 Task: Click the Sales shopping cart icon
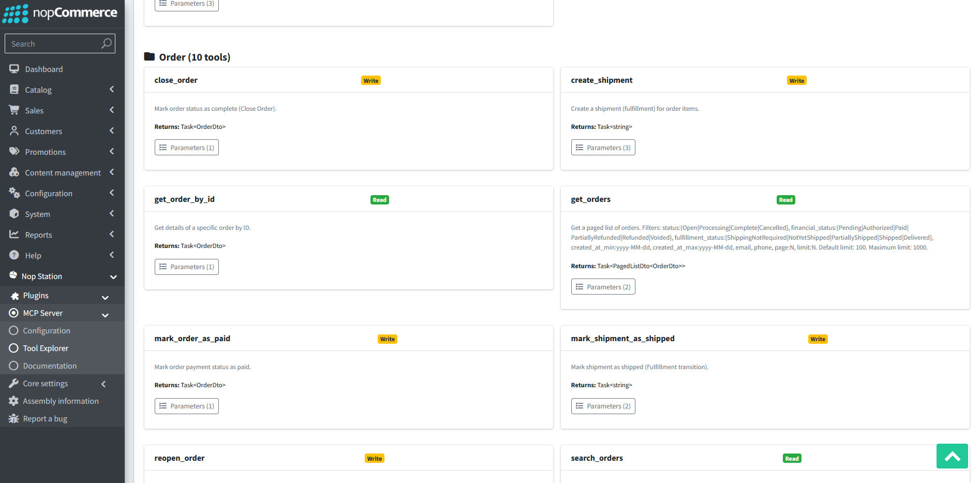pos(14,110)
